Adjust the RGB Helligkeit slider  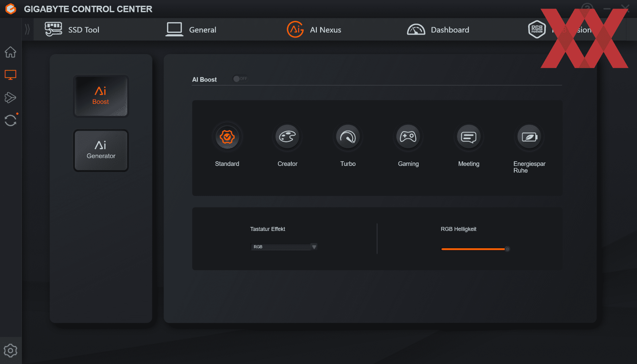[x=475, y=249]
